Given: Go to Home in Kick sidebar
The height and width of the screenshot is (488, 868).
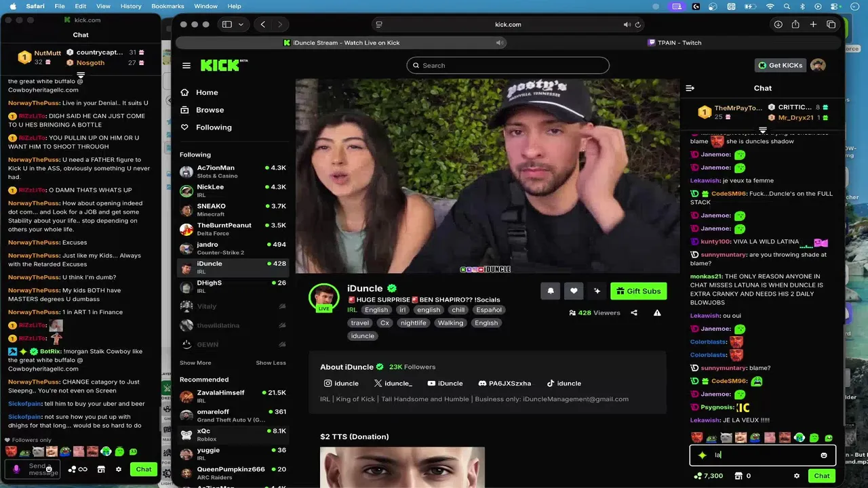Looking at the screenshot, I should [207, 92].
